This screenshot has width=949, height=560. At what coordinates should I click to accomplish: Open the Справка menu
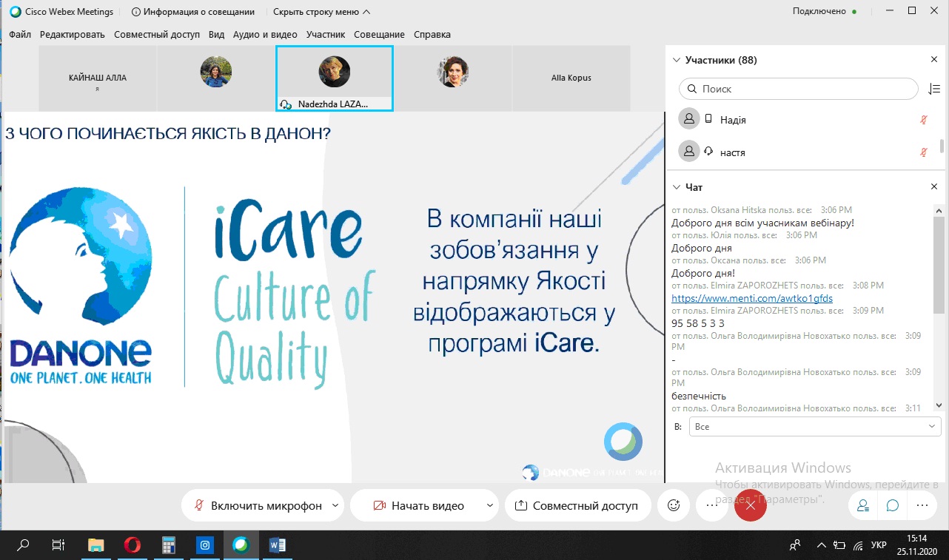(x=432, y=34)
